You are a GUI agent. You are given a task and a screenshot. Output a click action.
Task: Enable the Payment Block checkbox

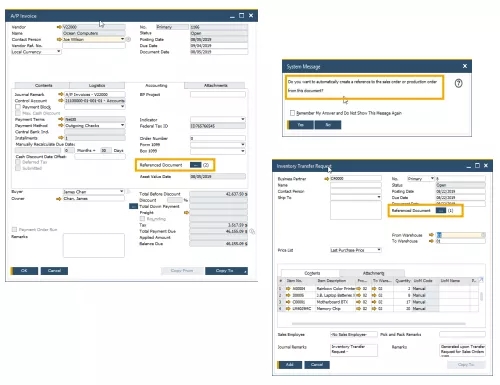(x=18, y=107)
